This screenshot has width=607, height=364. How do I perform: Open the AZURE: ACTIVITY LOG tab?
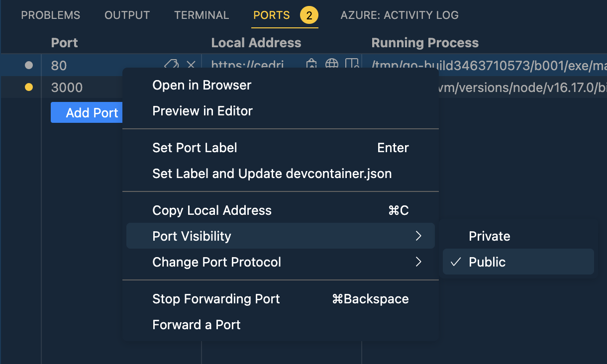(400, 15)
